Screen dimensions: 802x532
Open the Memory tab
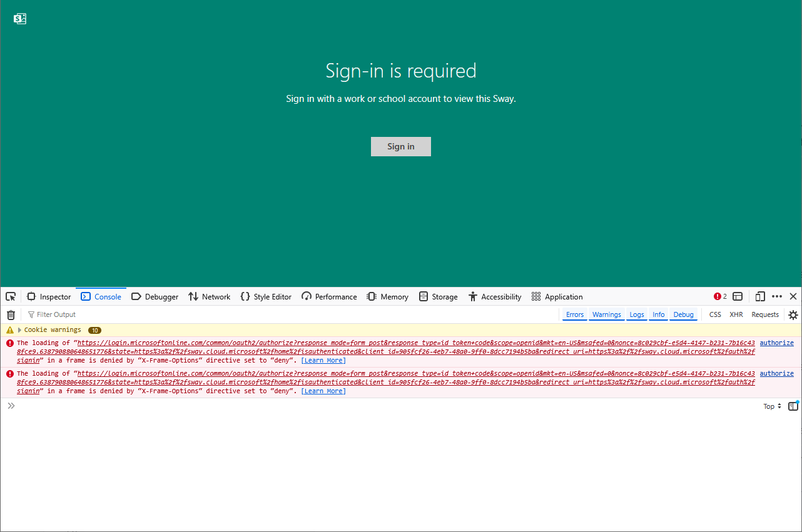[x=388, y=296]
